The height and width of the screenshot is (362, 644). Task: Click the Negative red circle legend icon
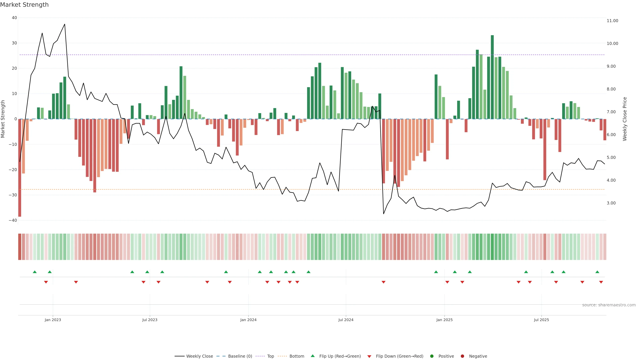click(462, 356)
